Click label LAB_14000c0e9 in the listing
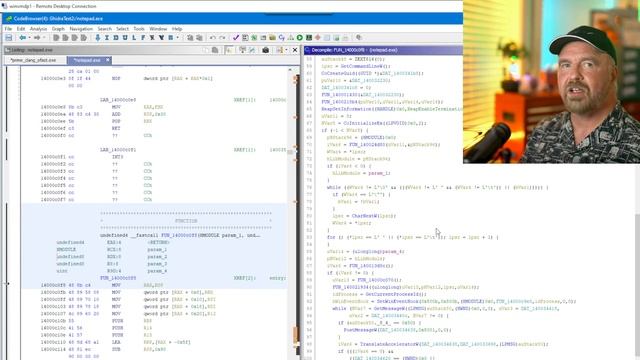The height and width of the screenshot is (360, 640). coord(118,100)
